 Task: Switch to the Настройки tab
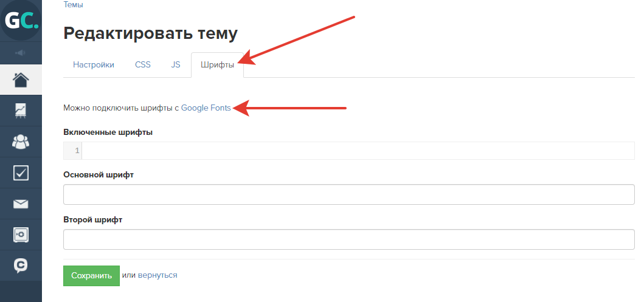94,65
